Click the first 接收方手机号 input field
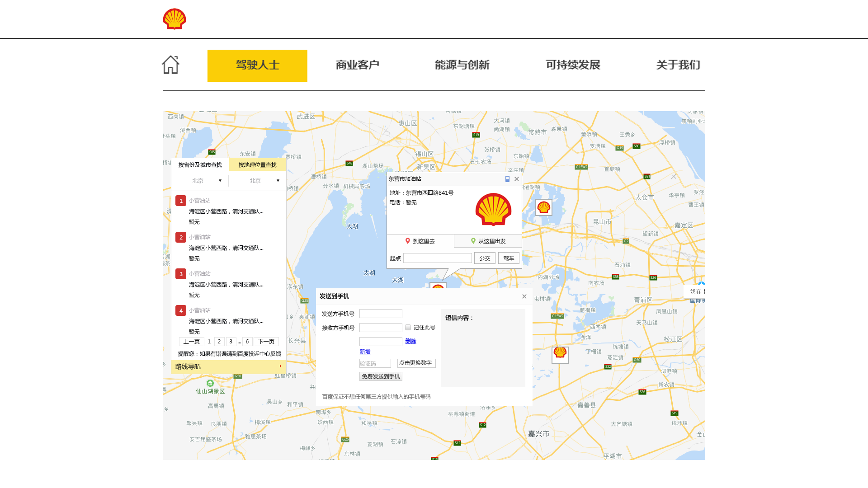Image resolution: width=868 pixels, height=488 pixels. click(381, 328)
